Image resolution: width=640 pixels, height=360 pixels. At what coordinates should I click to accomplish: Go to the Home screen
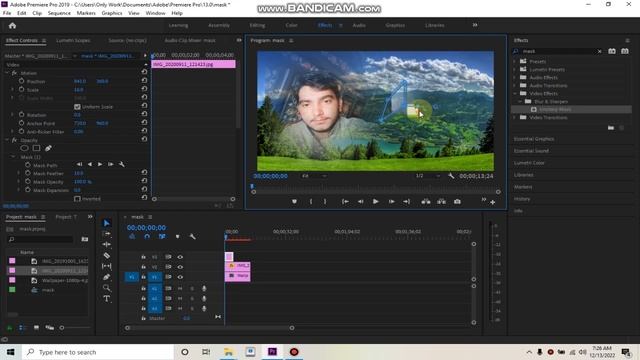[x=12, y=25]
